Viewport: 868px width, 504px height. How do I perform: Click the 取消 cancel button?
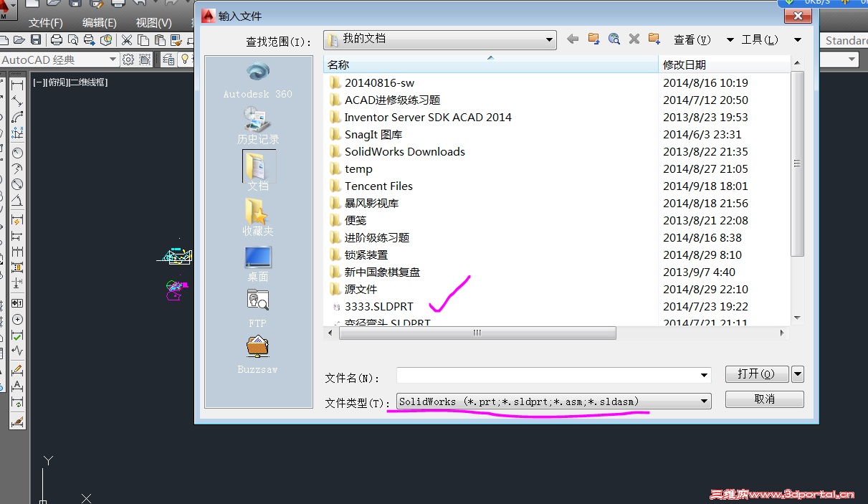[764, 399]
